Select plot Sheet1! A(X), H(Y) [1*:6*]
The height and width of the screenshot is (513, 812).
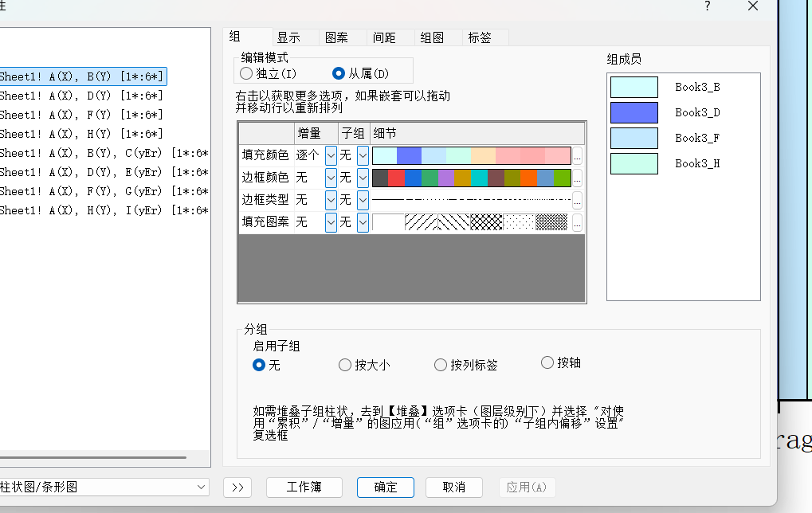point(81,134)
